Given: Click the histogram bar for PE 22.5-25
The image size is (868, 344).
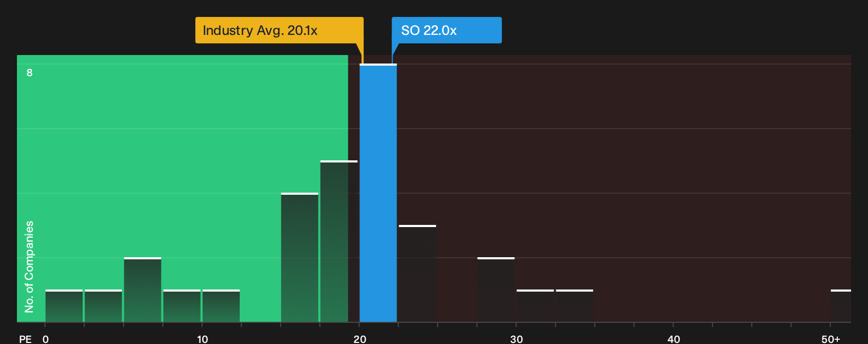Looking at the screenshot, I should coord(417,274).
